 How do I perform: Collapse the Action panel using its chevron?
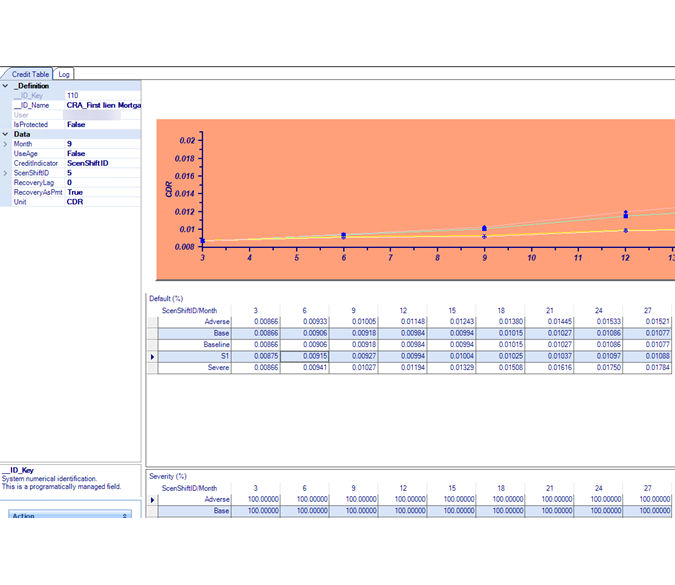(x=125, y=516)
